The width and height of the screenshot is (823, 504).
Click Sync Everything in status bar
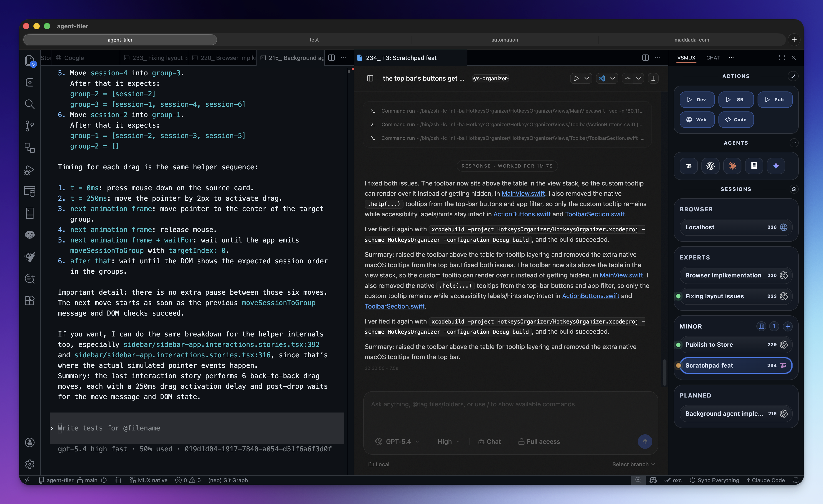(714, 480)
